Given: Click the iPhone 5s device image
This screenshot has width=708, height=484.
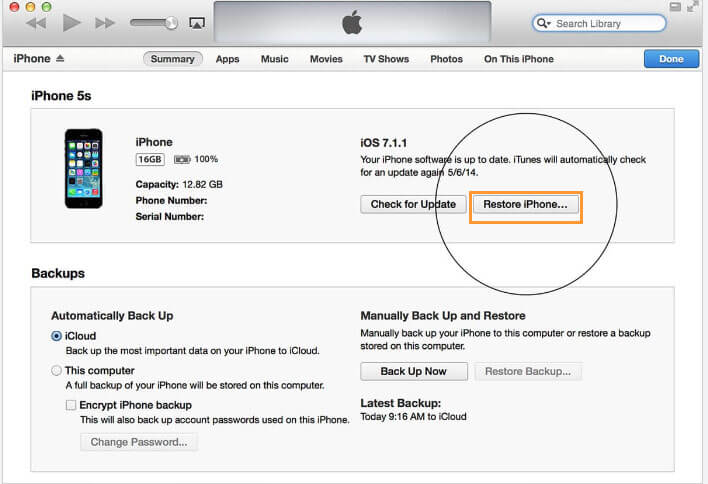Looking at the screenshot, I should [83, 168].
